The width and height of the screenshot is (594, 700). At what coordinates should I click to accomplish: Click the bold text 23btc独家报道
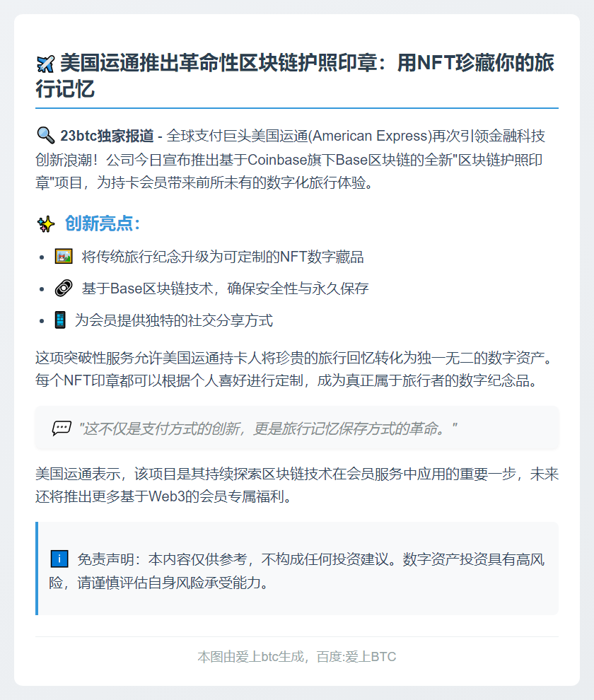tap(107, 136)
